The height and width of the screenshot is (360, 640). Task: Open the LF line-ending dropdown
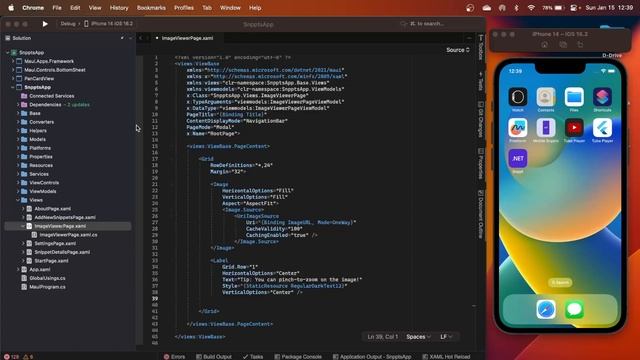pos(446,337)
